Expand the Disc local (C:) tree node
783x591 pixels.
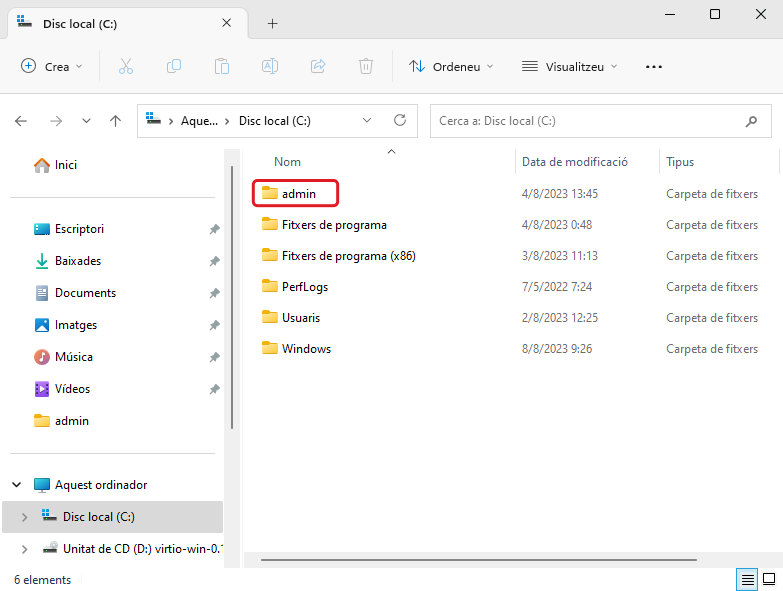point(24,517)
